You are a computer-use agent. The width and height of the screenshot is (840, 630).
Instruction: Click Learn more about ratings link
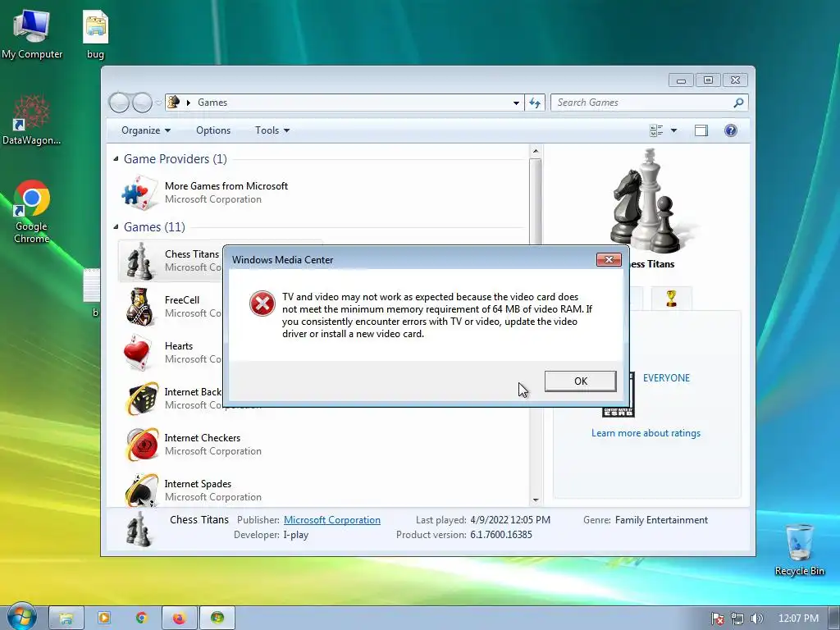[646, 433]
